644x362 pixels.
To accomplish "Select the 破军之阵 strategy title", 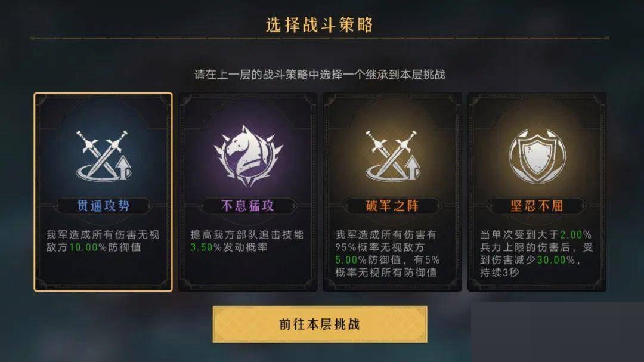I will (392, 205).
